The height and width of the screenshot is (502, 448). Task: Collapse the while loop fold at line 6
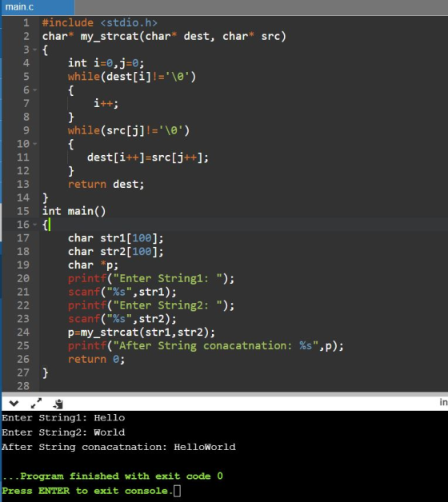[x=35, y=90]
